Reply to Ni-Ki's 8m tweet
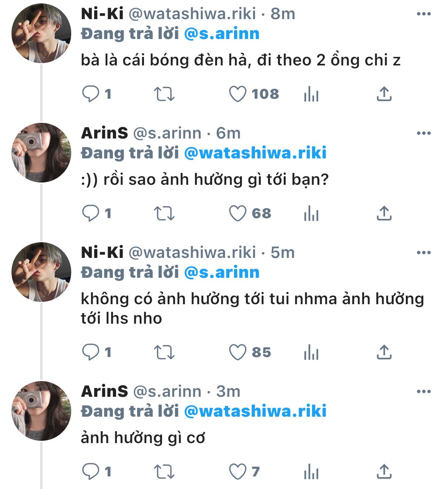This screenshot has width=448, height=489. coord(91,94)
